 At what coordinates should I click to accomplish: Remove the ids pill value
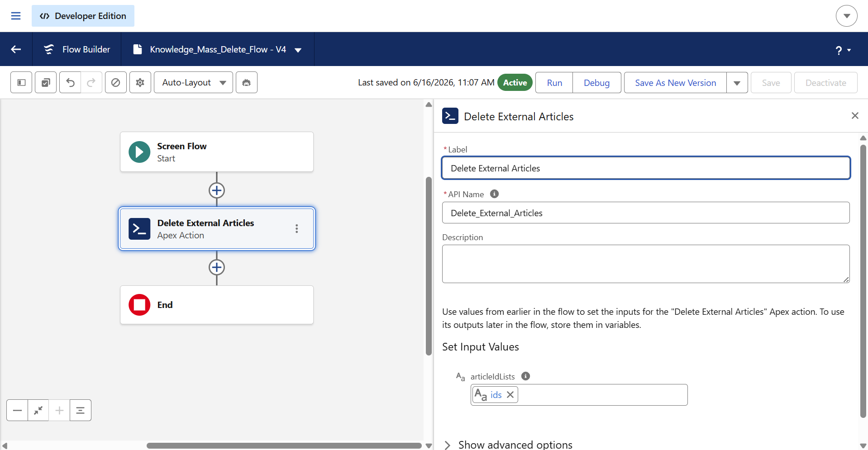click(510, 395)
